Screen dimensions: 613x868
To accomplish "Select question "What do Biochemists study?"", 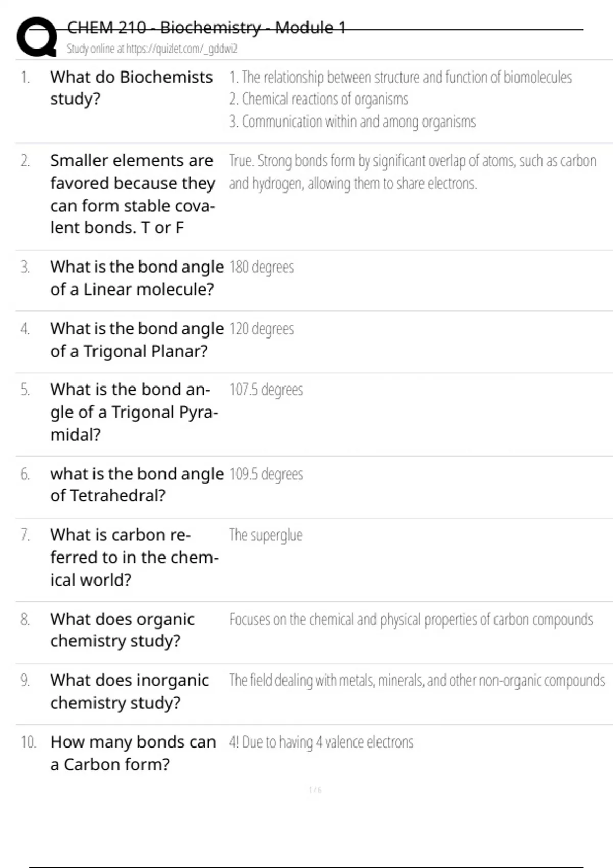I will coord(131,87).
